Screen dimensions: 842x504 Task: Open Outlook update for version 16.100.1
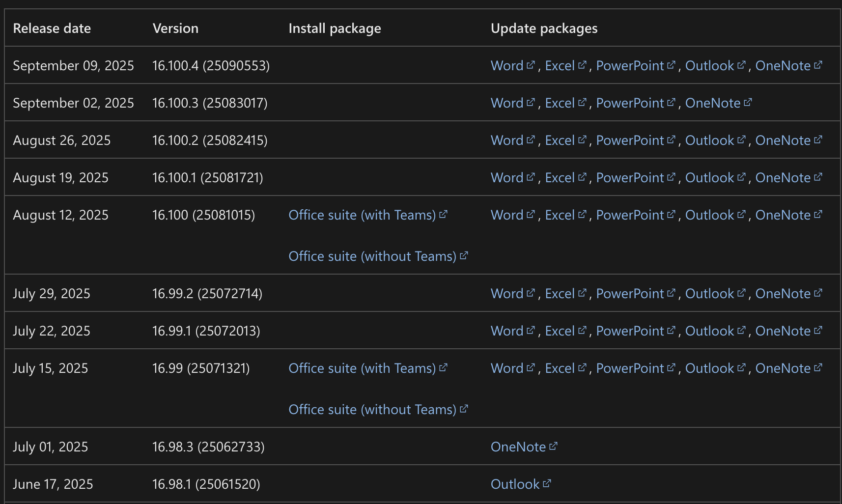tap(709, 178)
